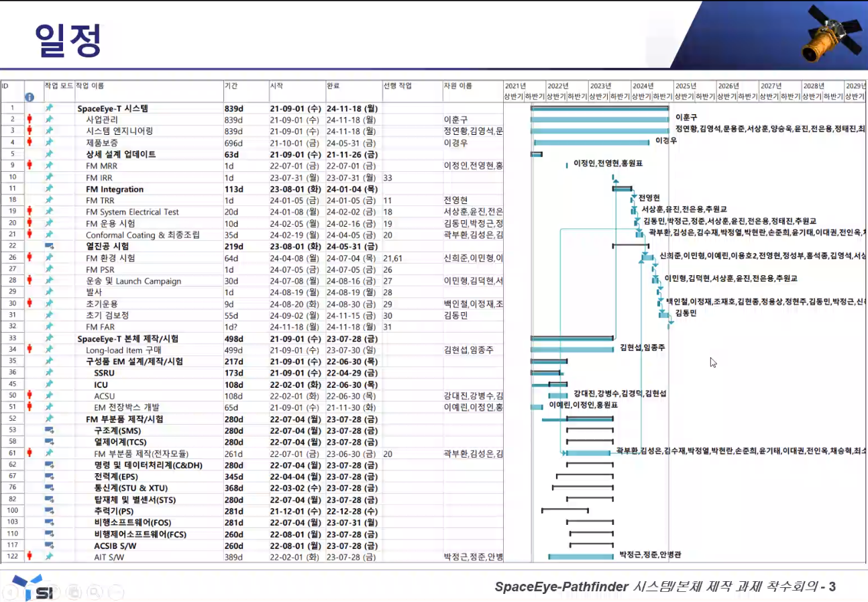Open the more options ellipsis slideshow control
This screenshot has width=868, height=602.
coord(117,592)
